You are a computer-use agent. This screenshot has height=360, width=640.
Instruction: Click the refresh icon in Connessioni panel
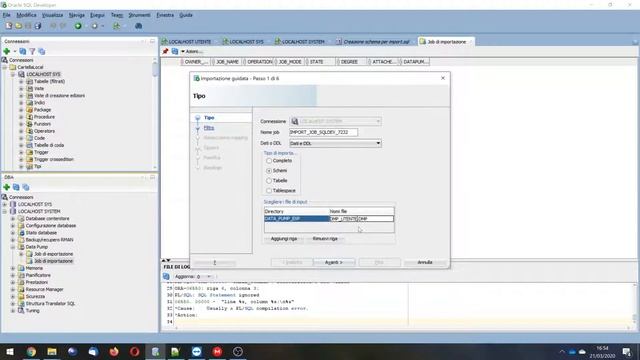(x=23, y=51)
